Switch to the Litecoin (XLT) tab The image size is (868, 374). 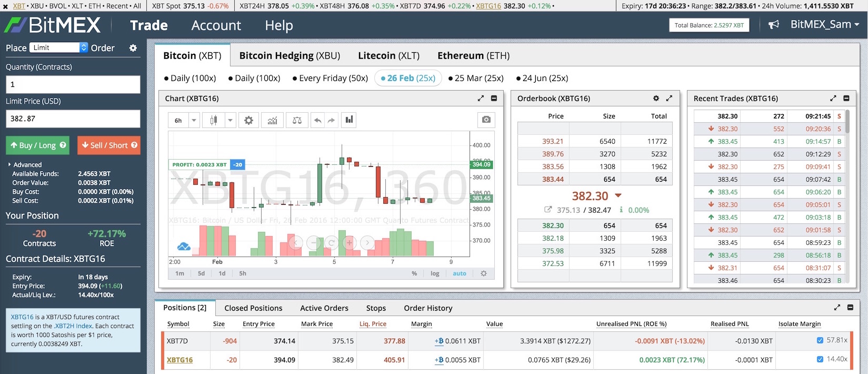click(388, 55)
